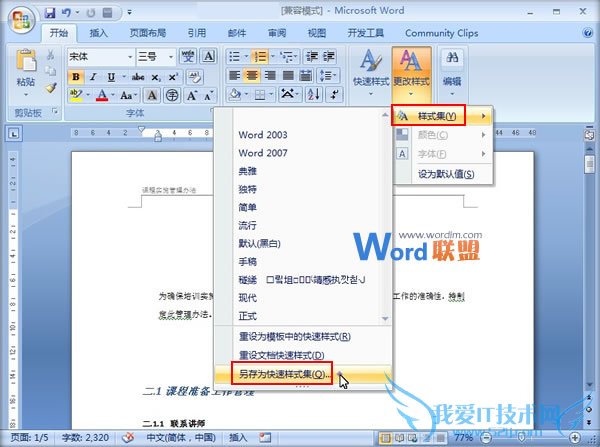Choose 重设为模板中的快速样式(R)

pyautogui.click(x=302, y=336)
